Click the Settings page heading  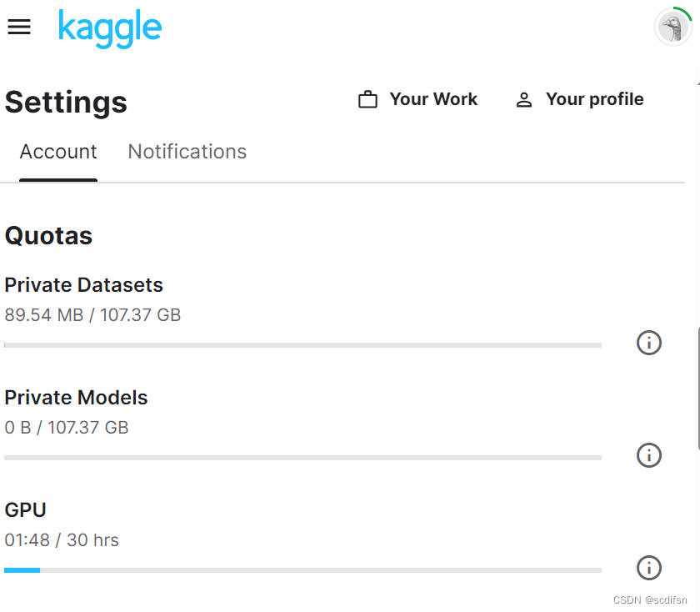click(x=66, y=102)
